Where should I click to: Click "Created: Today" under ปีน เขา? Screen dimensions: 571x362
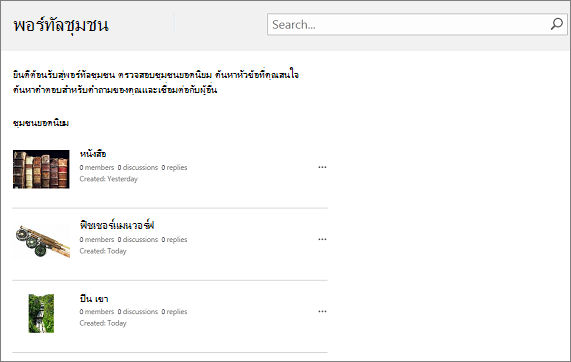pos(103,323)
